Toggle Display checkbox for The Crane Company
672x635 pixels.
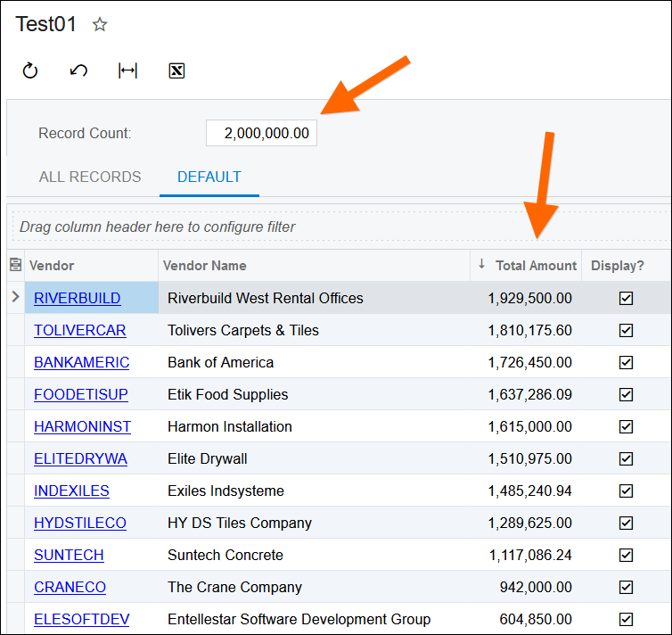626,587
